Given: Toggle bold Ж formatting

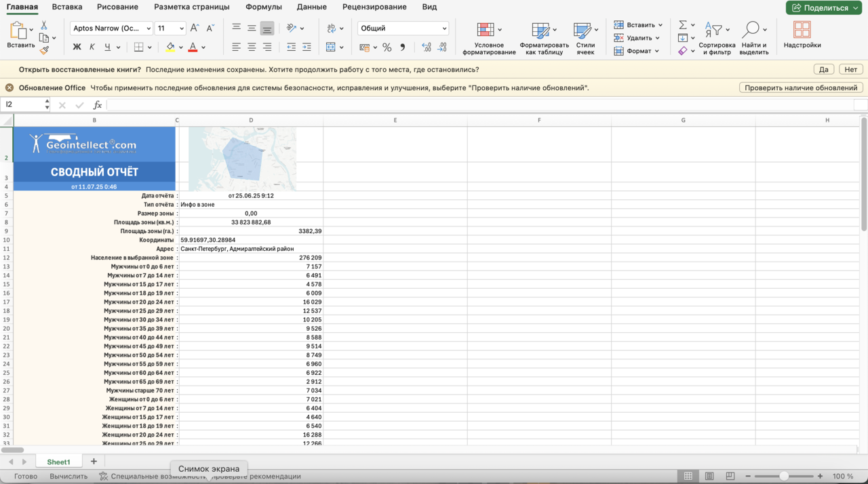Looking at the screenshot, I should (77, 47).
